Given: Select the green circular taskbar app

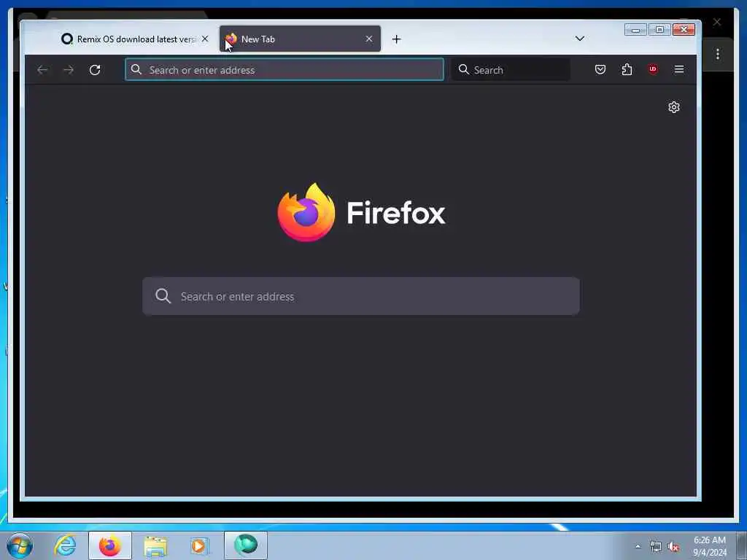Looking at the screenshot, I should point(246,545).
